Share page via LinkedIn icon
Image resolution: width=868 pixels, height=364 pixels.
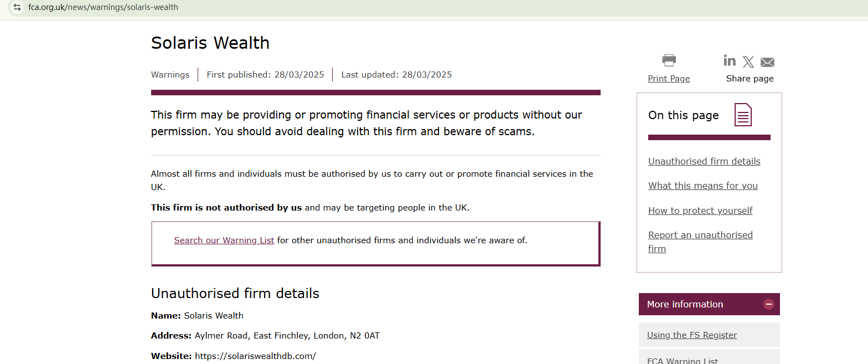point(730,60)
